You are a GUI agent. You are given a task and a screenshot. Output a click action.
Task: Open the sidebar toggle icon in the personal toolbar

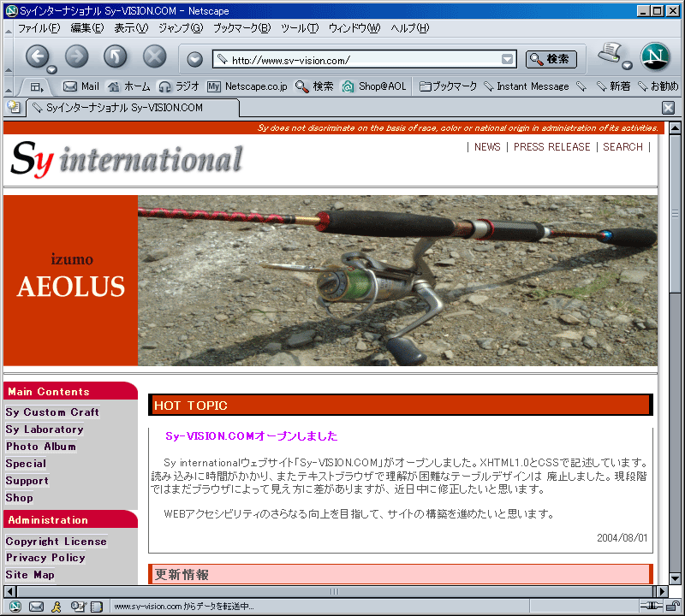pos(37,87)
